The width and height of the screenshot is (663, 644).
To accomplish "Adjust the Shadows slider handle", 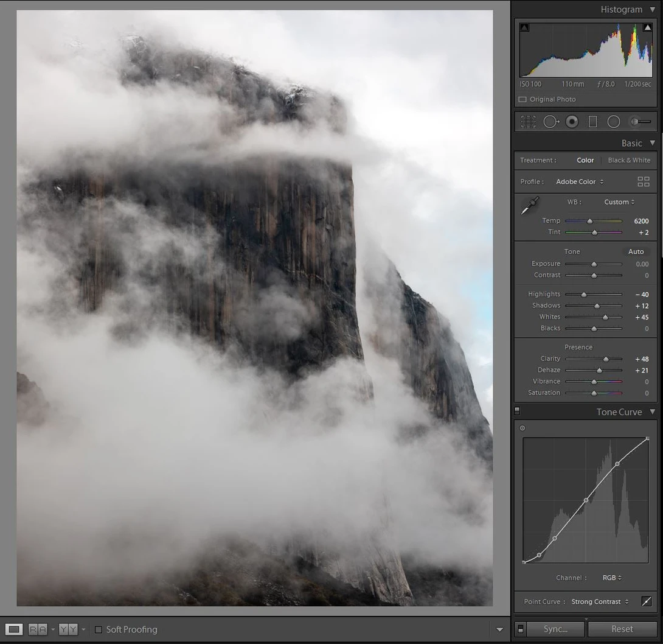I will pyautogui.click(x=597, y=306).
